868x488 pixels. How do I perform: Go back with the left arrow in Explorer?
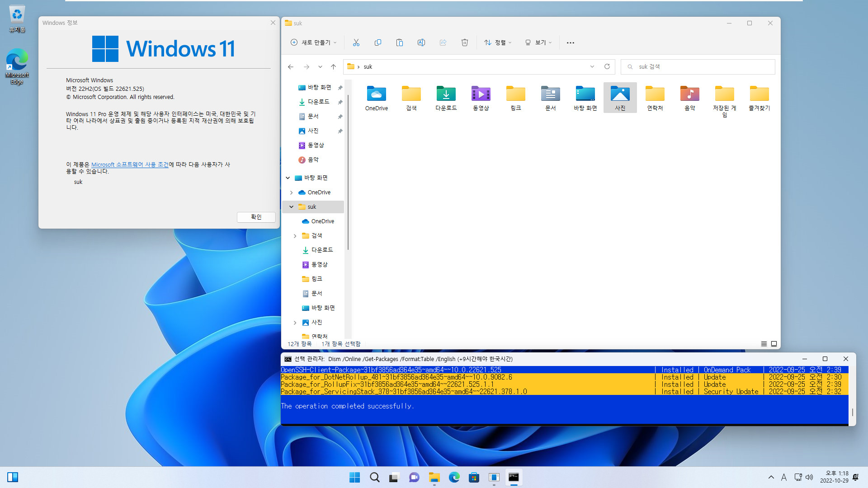291,67
